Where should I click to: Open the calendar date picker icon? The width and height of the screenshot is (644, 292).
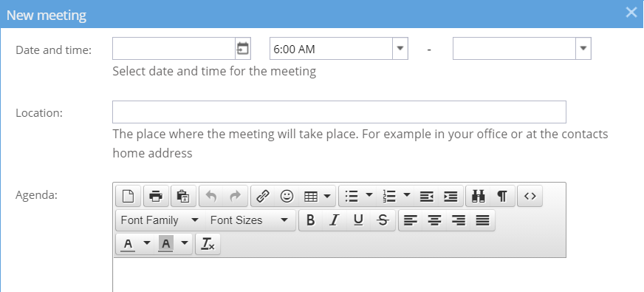tap(243, 49)
